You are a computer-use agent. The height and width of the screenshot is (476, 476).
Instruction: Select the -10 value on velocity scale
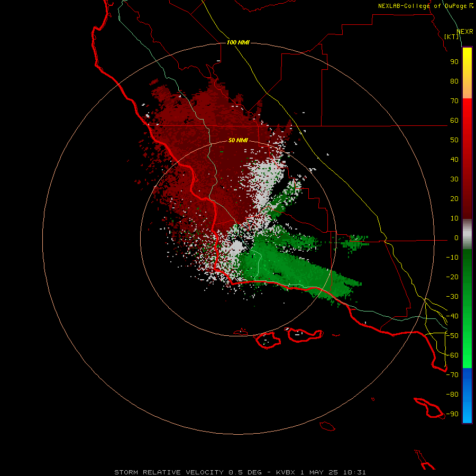tap(452, 258)
